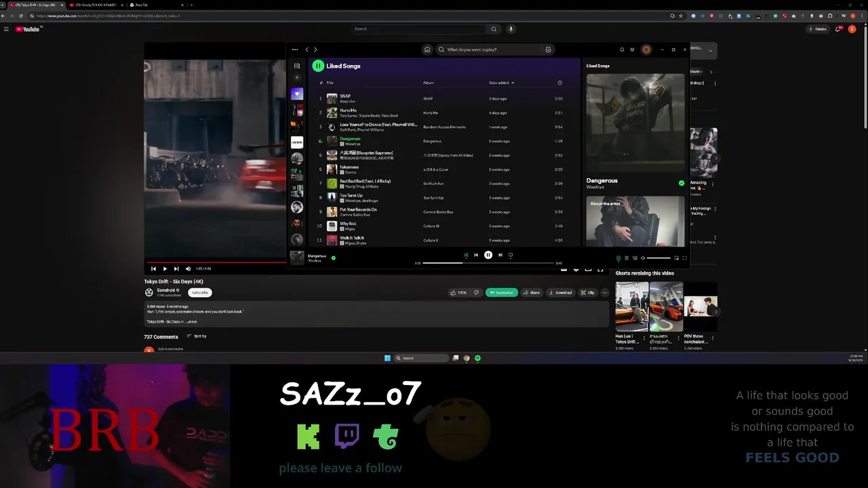
Task: Click Spotify Browse icon inside search bar
Action: click(548, 49)
